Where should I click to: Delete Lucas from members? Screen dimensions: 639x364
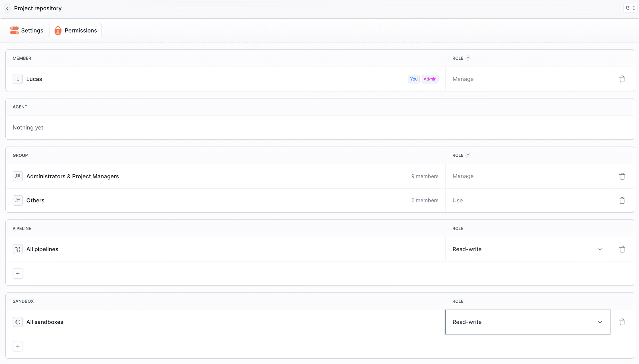point(622,79)
